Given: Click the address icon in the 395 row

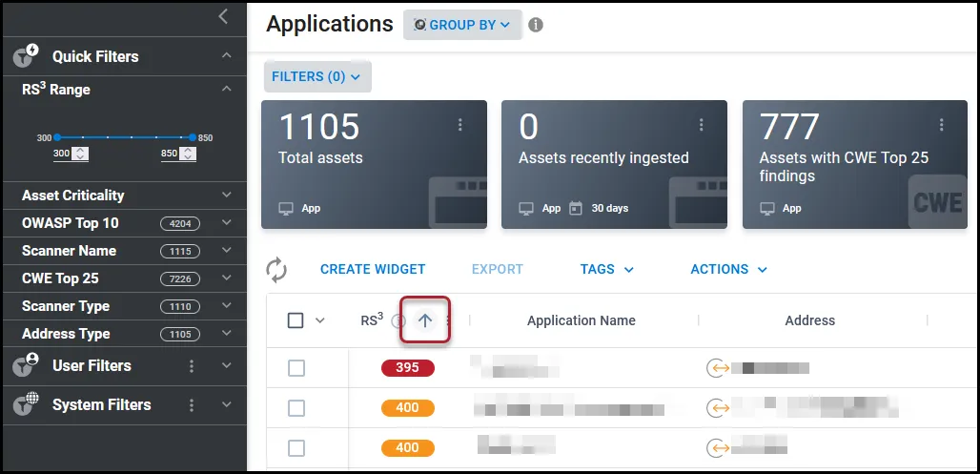Looking at the screenshot, I should tap(718, 368).
